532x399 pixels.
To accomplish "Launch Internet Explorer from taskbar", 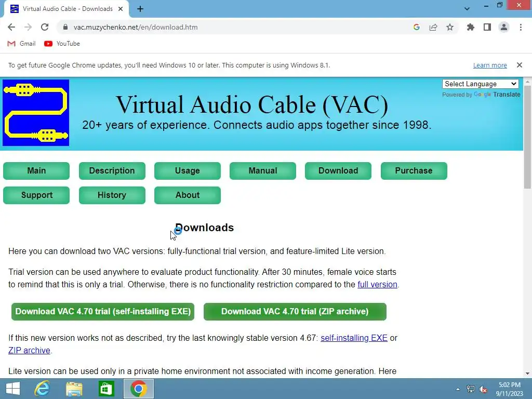I will (x=42, y=389).
